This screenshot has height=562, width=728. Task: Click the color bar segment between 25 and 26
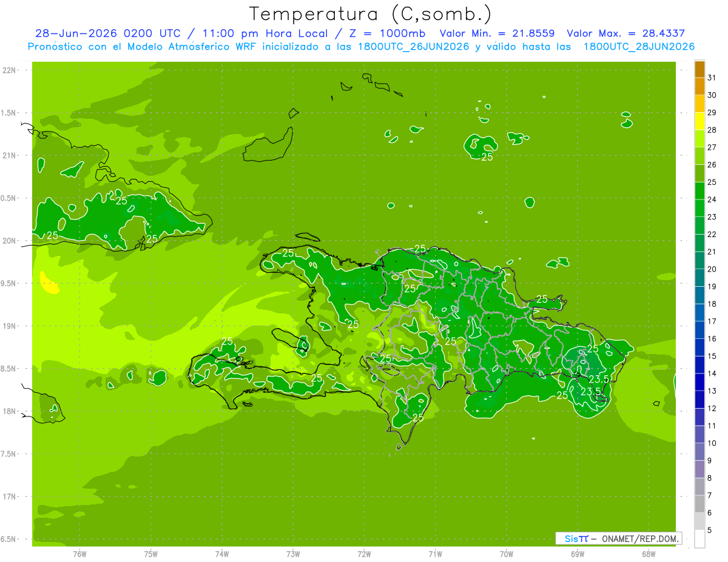click(x=699, y=173)
